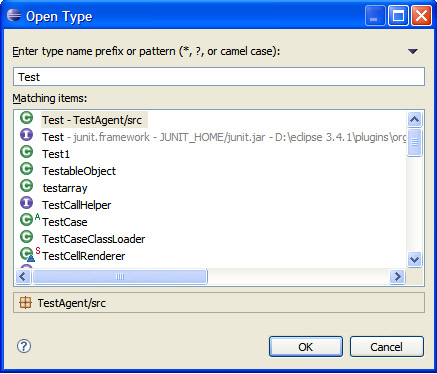Click the horizontal scrollbar right arrow
Screen dimensions: 437x374
397,276
